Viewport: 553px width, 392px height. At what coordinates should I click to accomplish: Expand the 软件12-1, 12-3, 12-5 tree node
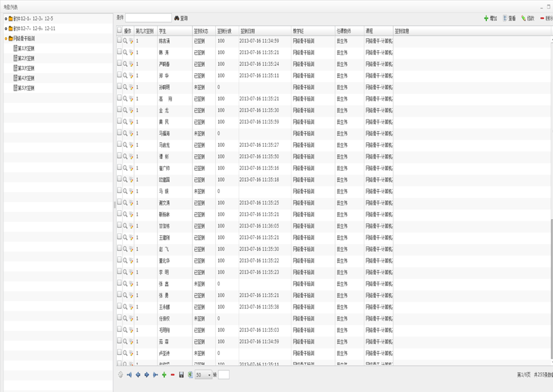[6, 19]
